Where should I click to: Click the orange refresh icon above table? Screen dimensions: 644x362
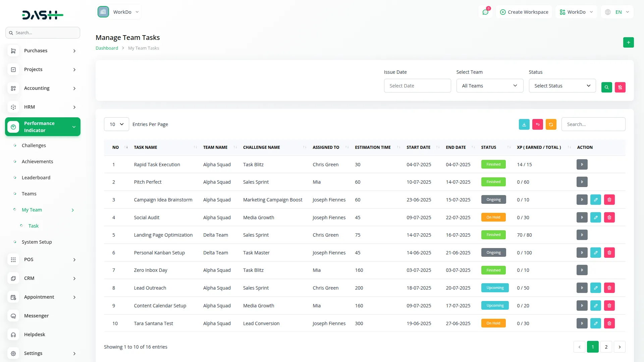(551, 124)
